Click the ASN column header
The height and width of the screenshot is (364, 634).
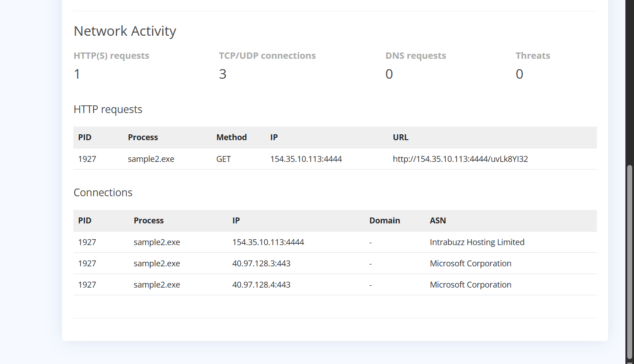[438, 220]
